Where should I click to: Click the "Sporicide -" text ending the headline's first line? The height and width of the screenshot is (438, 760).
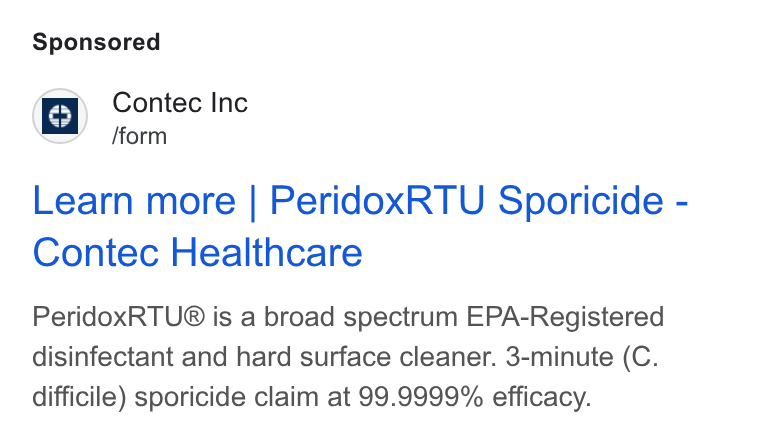tap(593, 202)
